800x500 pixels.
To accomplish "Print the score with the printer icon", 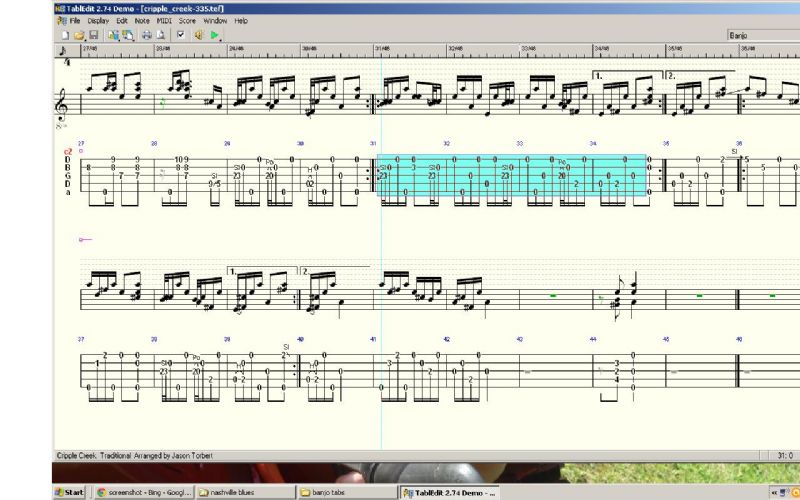I will (146, 35).
